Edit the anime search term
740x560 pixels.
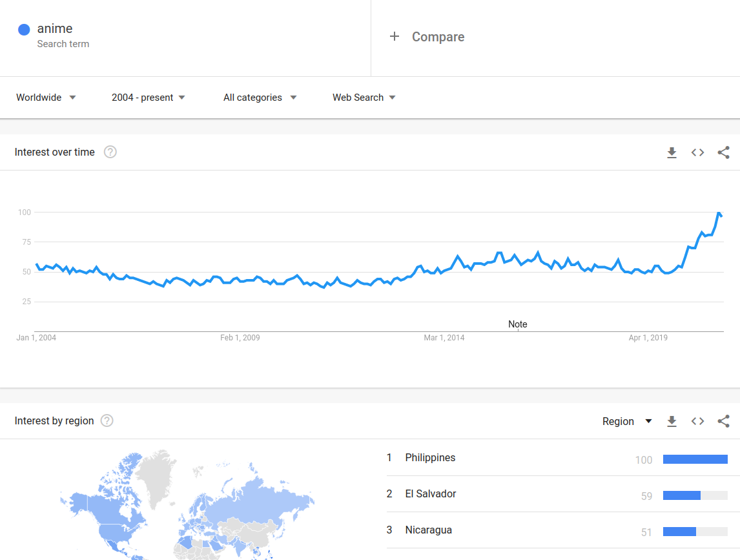(55, 28)
